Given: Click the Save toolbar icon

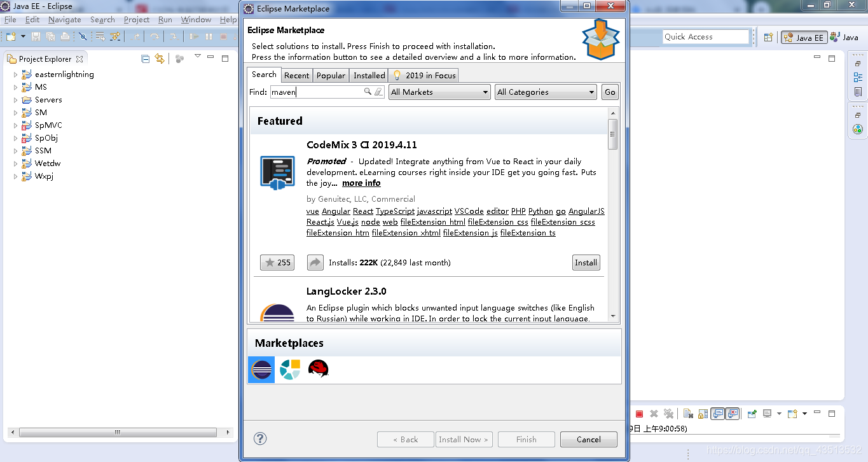Looking at the screenshot, I should pos(36,37).
